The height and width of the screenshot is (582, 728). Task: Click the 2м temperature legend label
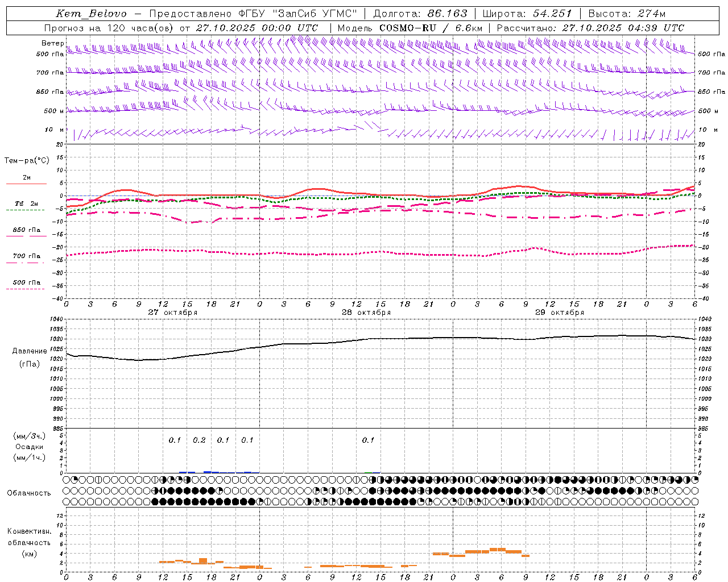[27, 177]
